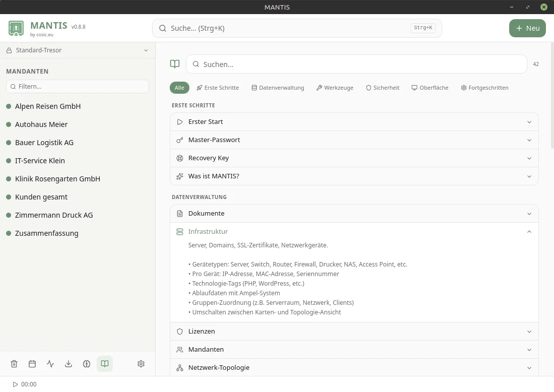Click the green status dot of Zusammenfassung
The height and width of the screenshot is (392, 554).
point(9,233)
